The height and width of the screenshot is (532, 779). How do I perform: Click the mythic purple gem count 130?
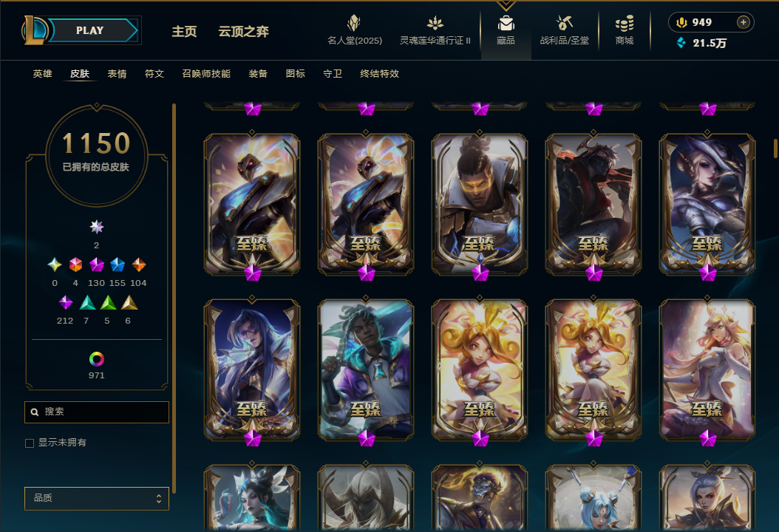96,283
